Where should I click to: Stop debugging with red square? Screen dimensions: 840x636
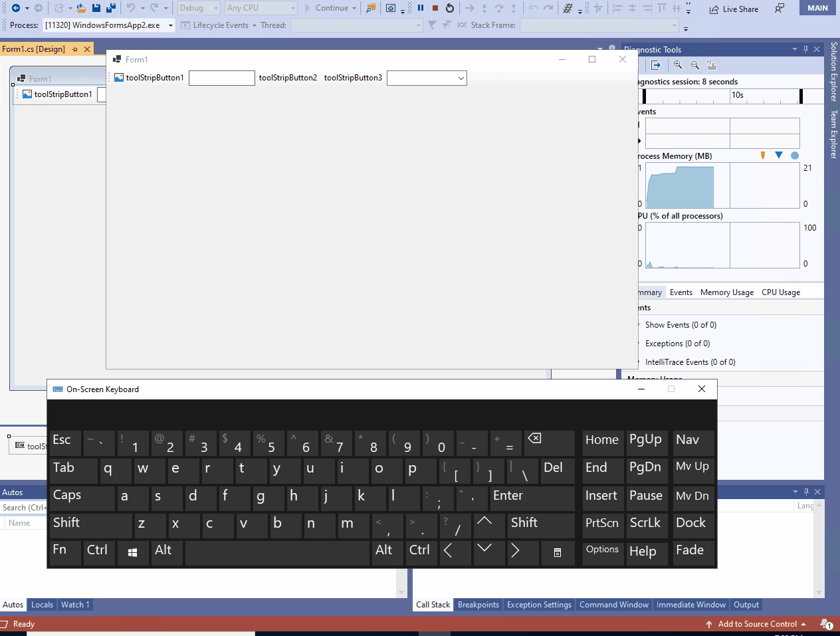point(435,8)
